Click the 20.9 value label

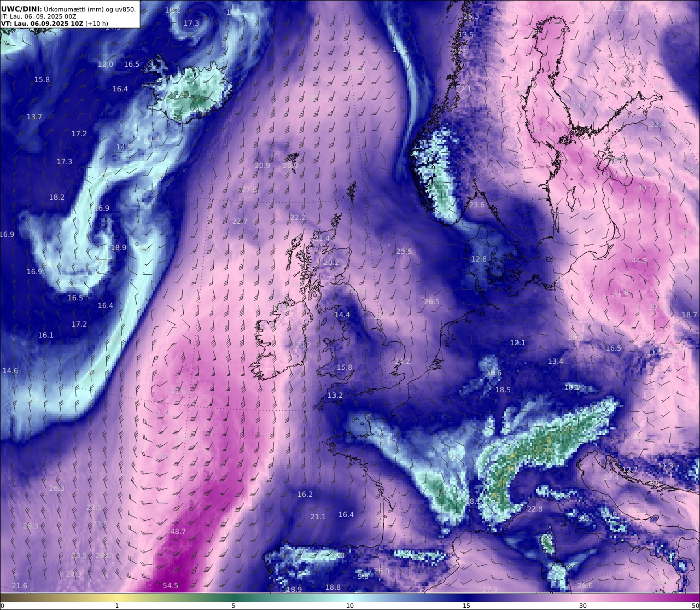click(262, 165)
